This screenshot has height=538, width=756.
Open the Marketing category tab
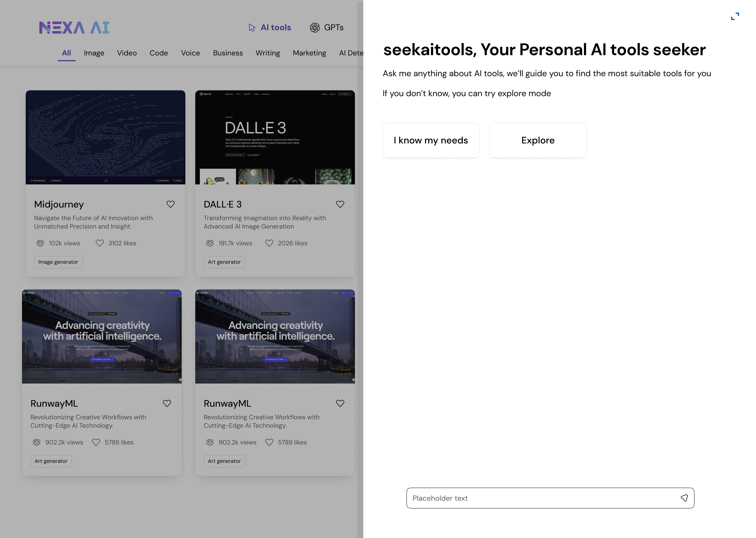309,53
